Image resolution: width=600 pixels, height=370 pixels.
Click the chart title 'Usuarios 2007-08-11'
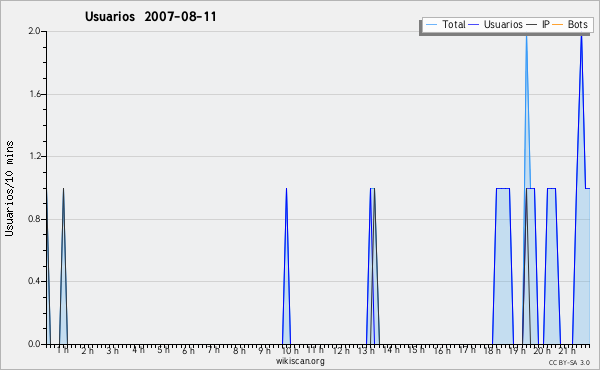[150, 17]
